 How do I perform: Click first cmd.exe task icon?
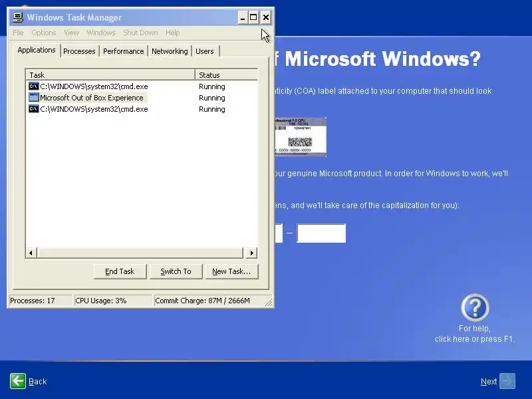click(x=34, y=86)
